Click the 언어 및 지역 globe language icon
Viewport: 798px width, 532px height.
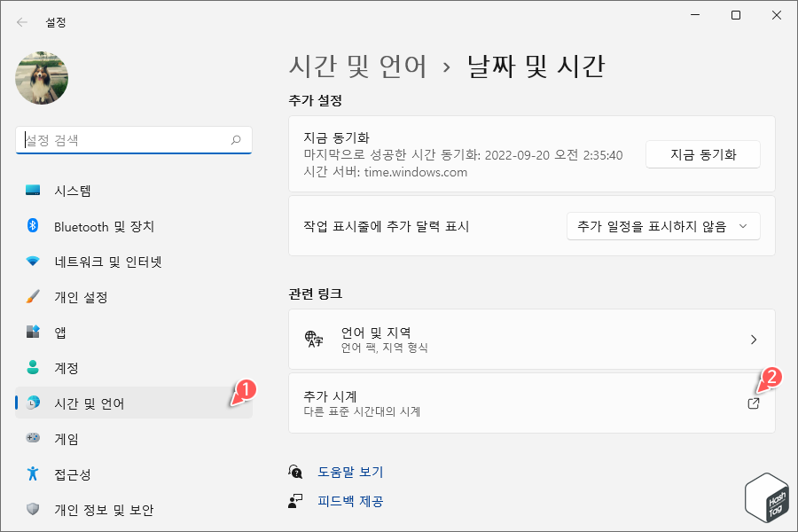pyautogui.click(x=313, y=339)
